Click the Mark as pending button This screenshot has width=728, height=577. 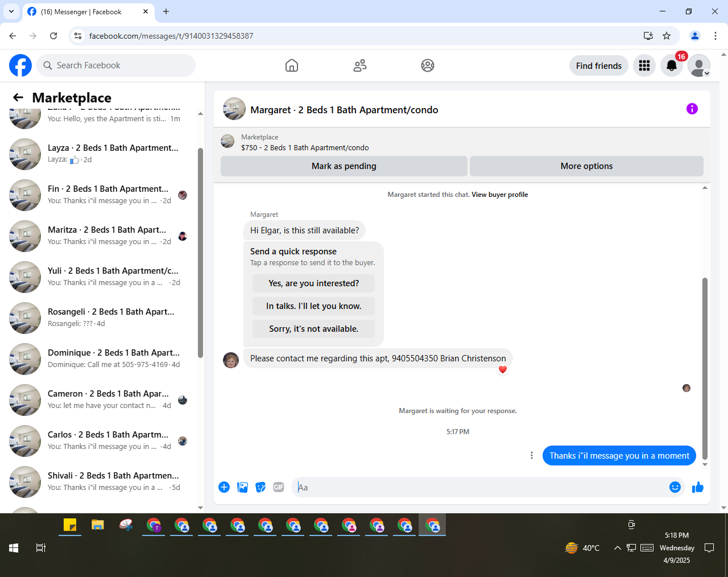click(344, 166)
